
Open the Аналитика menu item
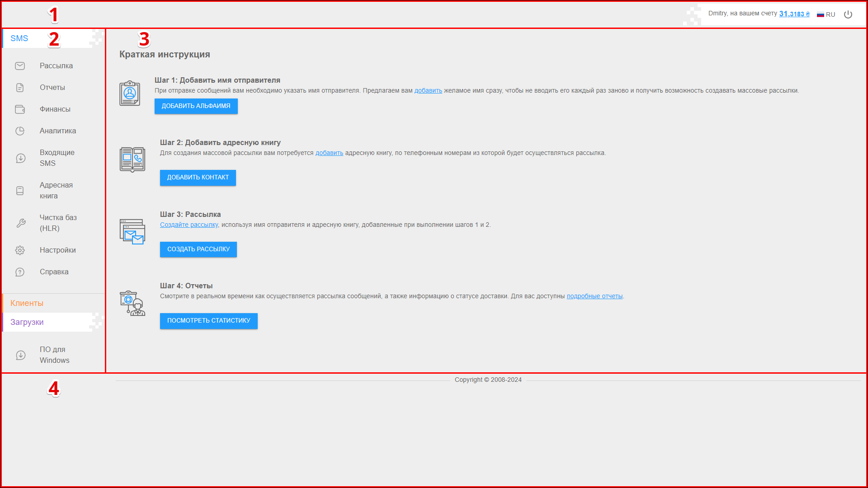[x=58, y=131]
